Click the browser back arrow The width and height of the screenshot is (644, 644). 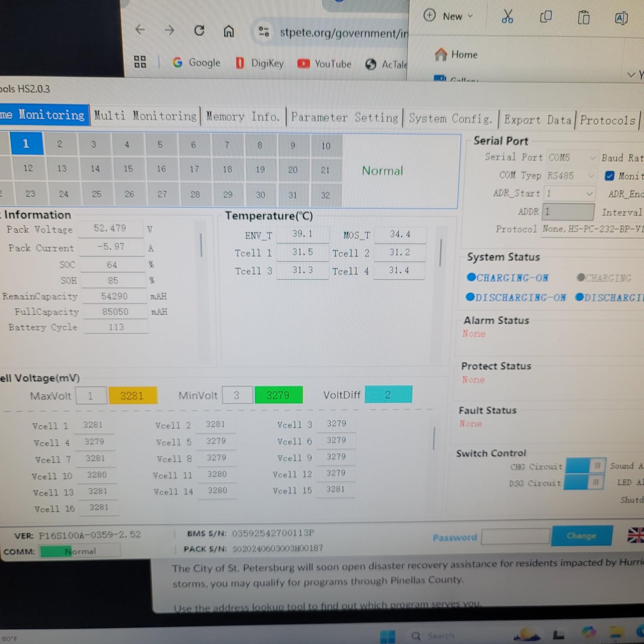(x=140, y=30)
